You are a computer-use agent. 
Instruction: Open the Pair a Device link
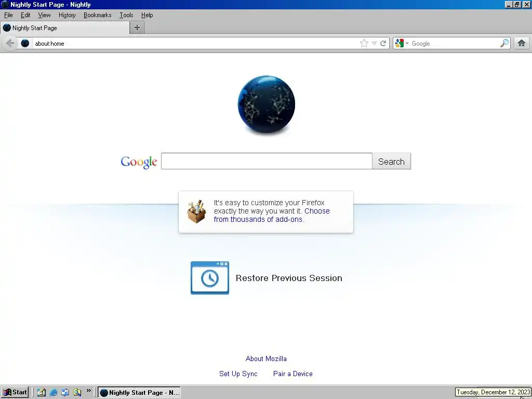point(293,374)
